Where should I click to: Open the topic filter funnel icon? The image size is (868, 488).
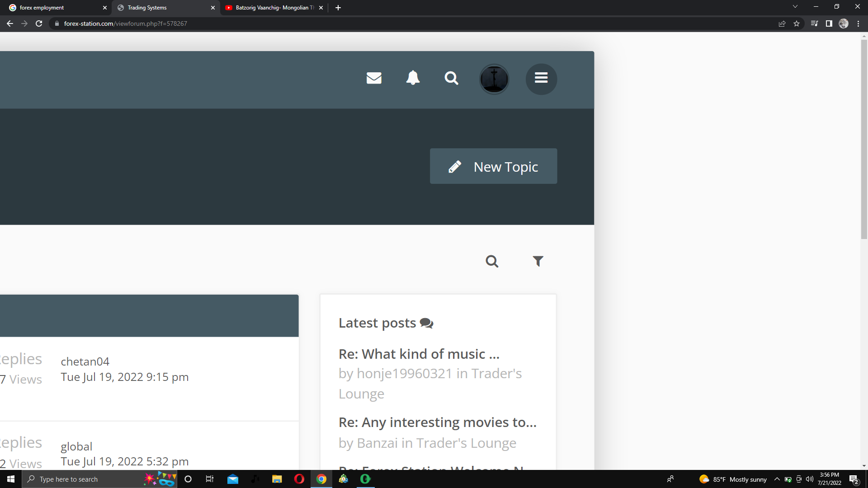coord(538,261)
